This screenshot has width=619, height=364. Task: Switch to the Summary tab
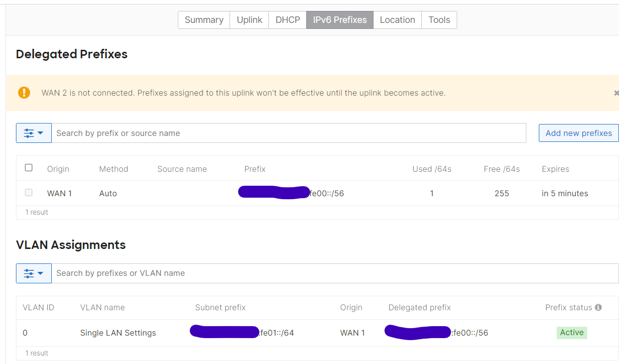coord(204,20)
